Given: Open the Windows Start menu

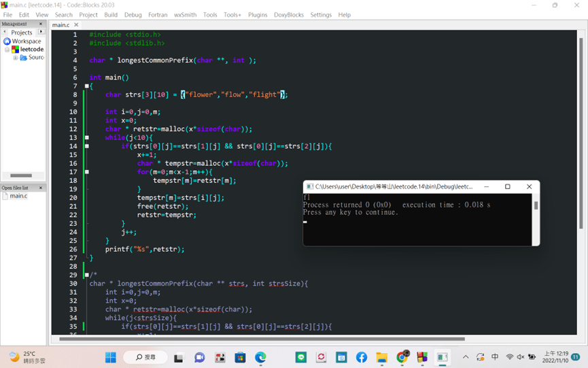Looking at the screenshot, I should click(111, 357).
